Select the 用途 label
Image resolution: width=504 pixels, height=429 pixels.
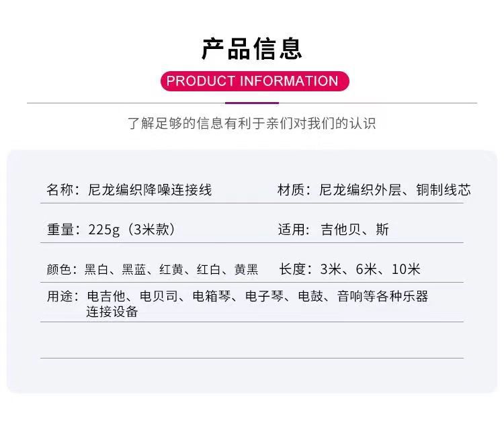(x=60, y=296)
